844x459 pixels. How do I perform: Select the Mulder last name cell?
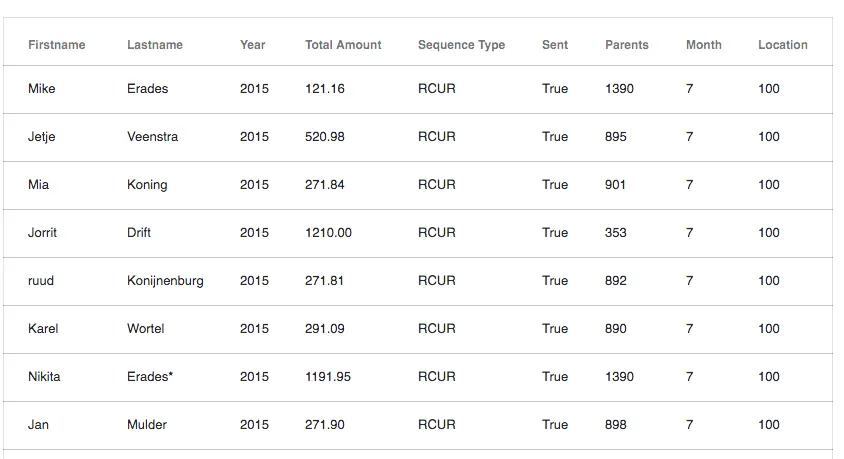[x=147, y=425]
